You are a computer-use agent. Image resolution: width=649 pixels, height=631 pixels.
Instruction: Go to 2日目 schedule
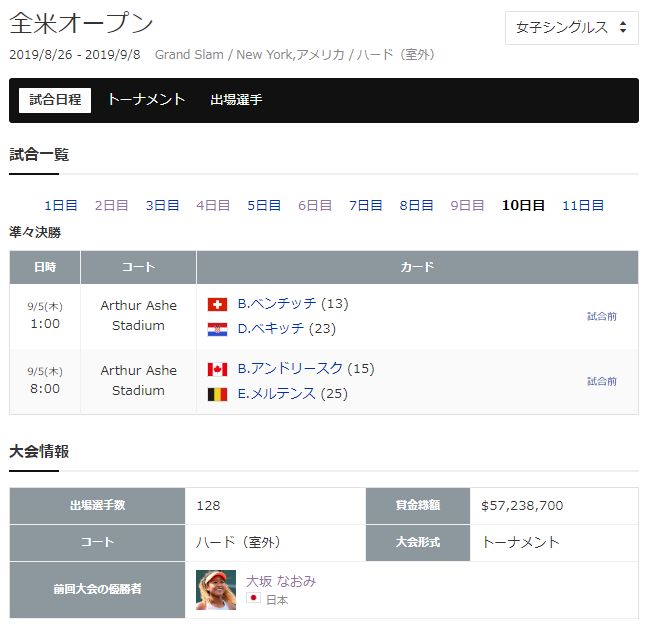coord(111,205)
